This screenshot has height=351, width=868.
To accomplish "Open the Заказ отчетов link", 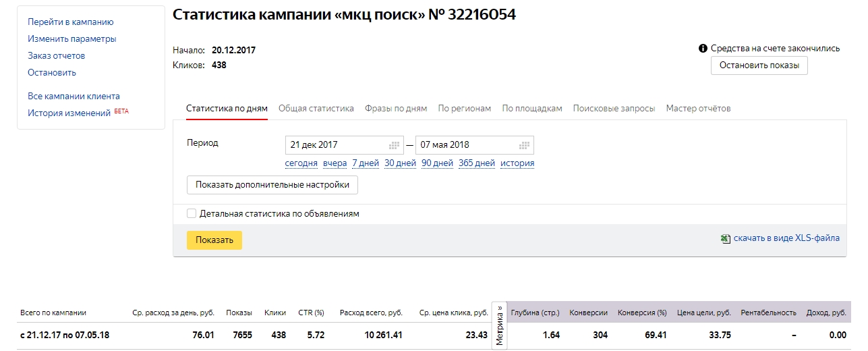I will [57, 56].
